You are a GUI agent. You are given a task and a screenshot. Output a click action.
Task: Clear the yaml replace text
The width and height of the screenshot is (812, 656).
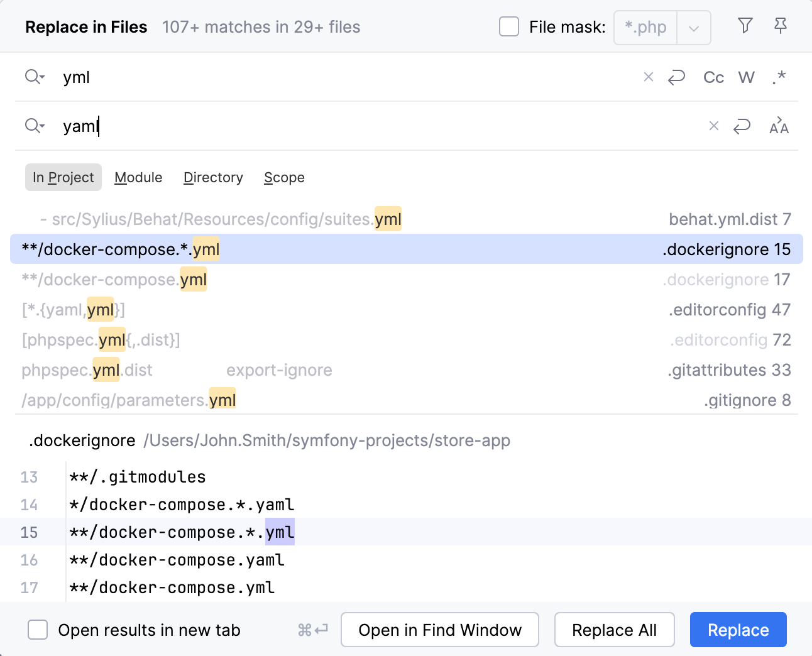713,126
